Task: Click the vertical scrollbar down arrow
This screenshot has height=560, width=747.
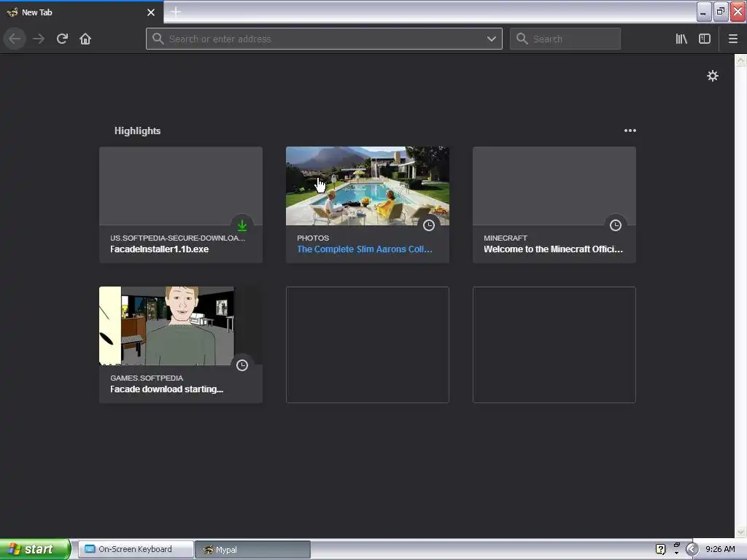Action: [x=740, y=532]
